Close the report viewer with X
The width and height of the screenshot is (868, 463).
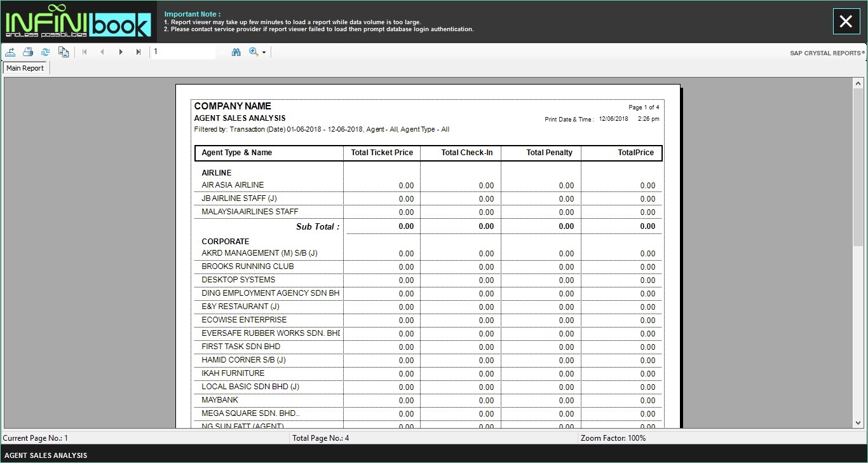pyautogui.click(x=846, y=22)
